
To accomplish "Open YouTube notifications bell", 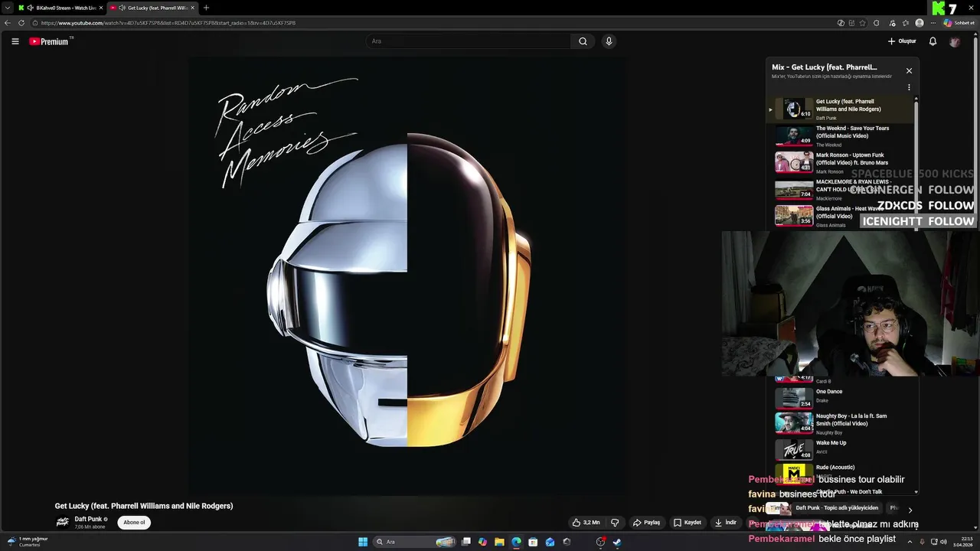I will point(933,41).
